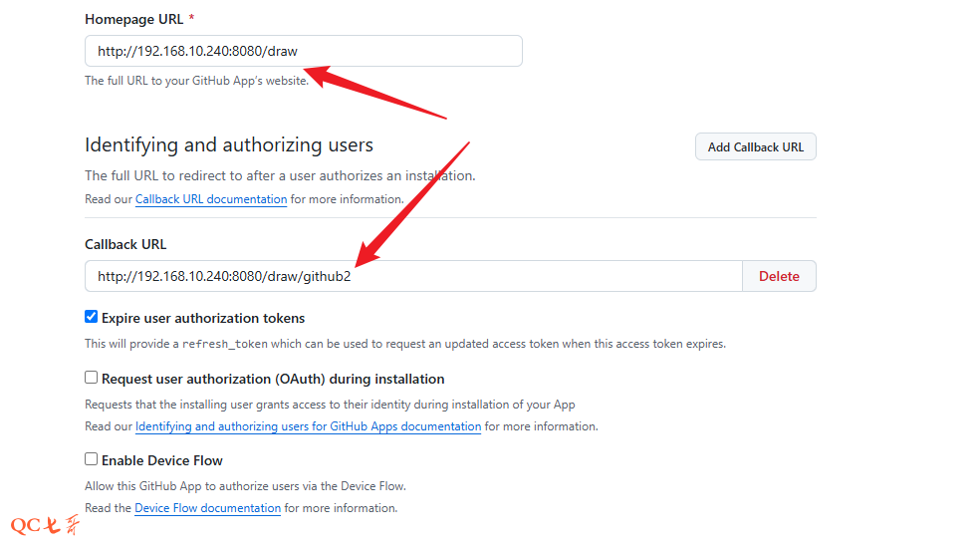
Task: Click the Homepage URL field label
Action: [x=133, y=19]
